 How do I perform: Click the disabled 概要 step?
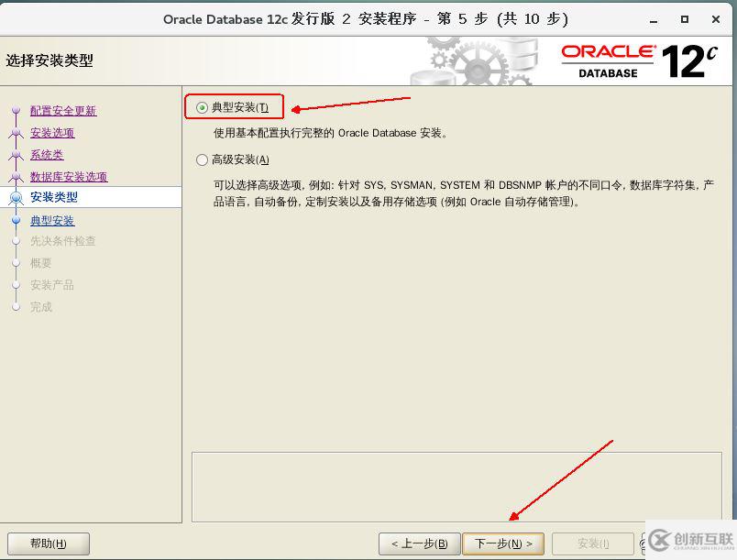(41, 263)
